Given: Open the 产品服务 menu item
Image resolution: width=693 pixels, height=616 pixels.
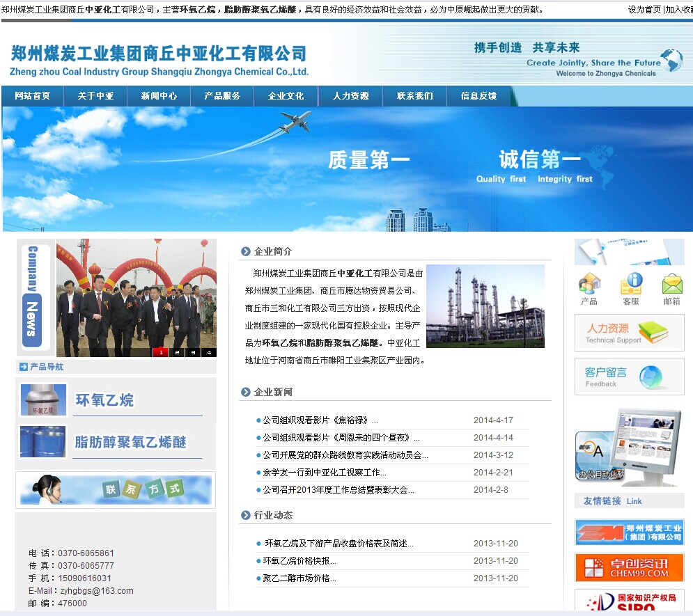Looking at the screenshot, I should point(222,96).
